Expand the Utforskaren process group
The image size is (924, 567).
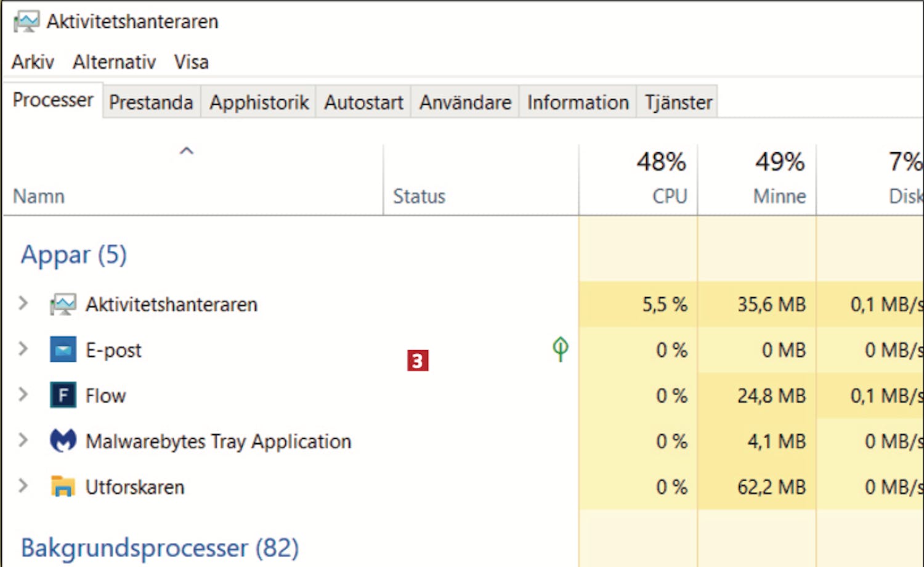click(23, 486)
